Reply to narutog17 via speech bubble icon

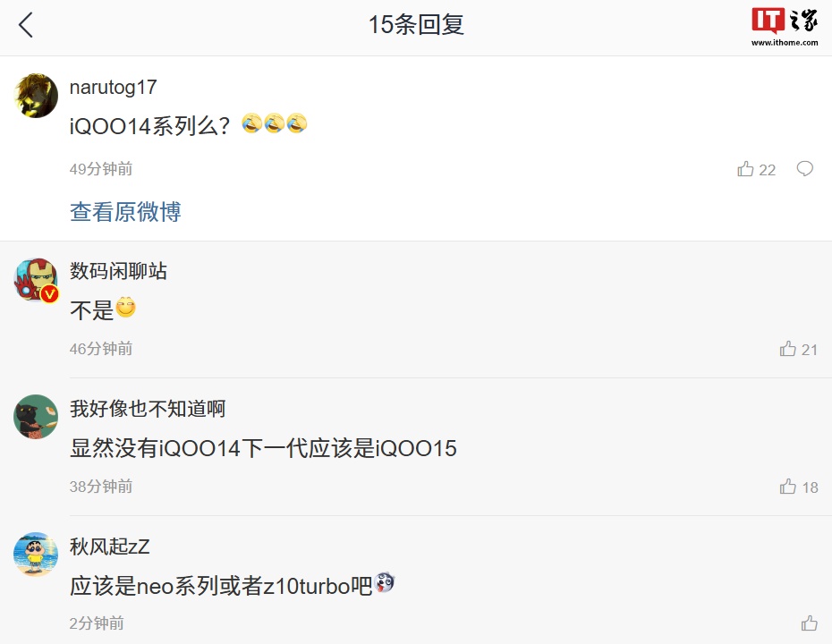pos(805,169)
